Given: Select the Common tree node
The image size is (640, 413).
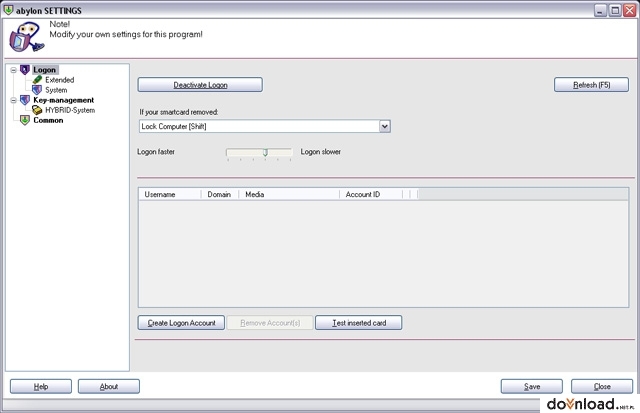Looking at the screenshot, I should 48,120.
